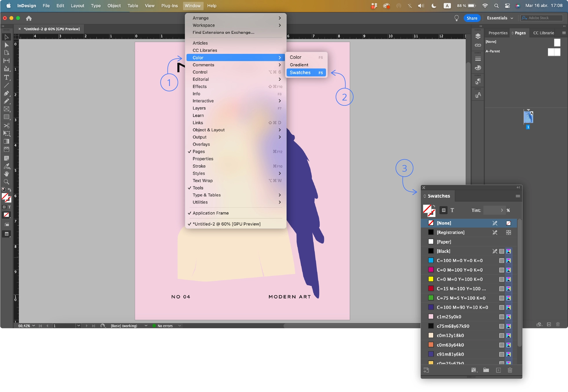Open the No errors preflight dropdown
This screenshot has height=392, width=568.
point(180,326)
